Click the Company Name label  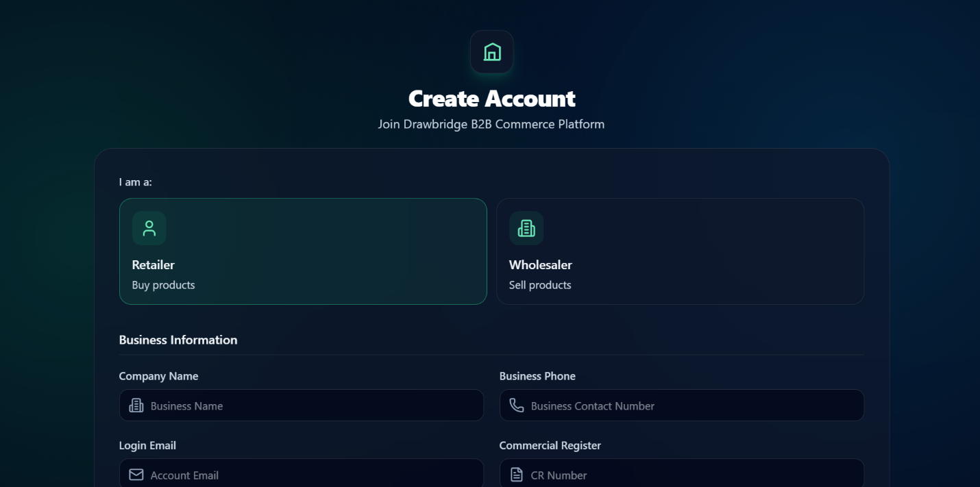point(158,376)
